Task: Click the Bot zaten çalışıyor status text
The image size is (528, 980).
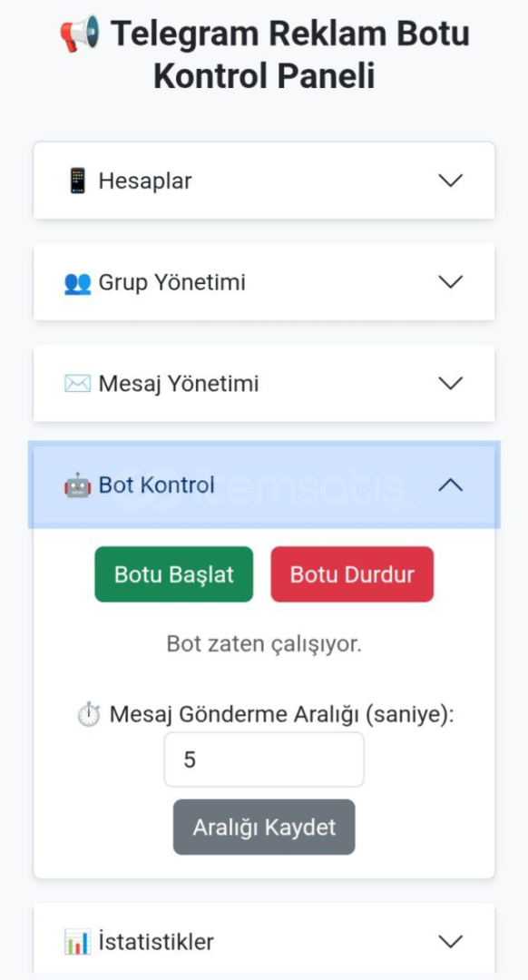Action: point(264,644)
